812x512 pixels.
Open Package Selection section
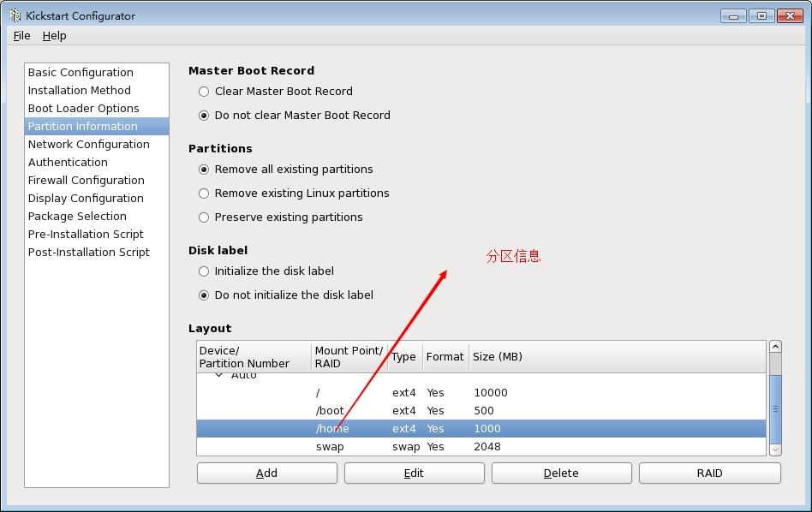(x=97, y=216)
